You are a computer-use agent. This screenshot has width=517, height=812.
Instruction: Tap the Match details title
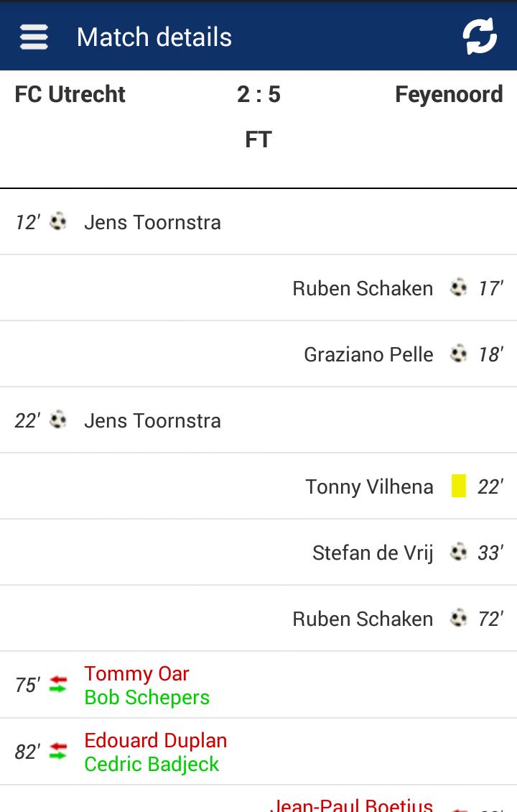pos(154,37)
